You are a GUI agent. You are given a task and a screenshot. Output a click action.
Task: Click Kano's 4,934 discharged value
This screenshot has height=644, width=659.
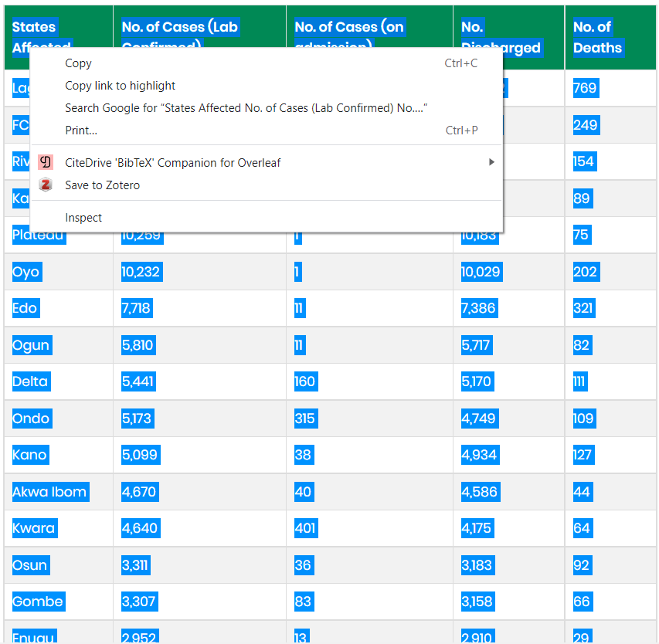(x=479, y=455)
